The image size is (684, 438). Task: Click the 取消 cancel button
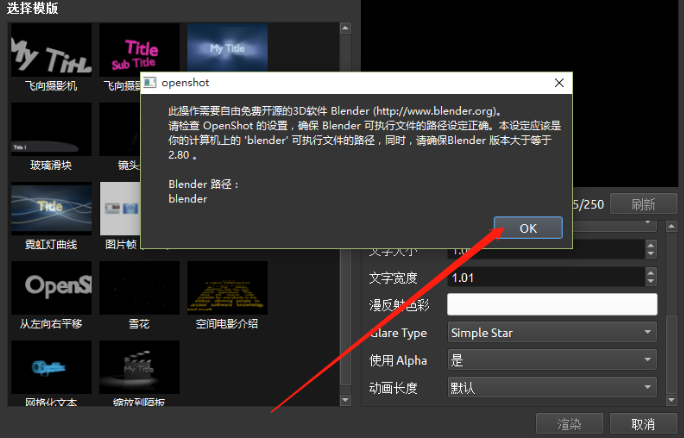pos(643,424)
